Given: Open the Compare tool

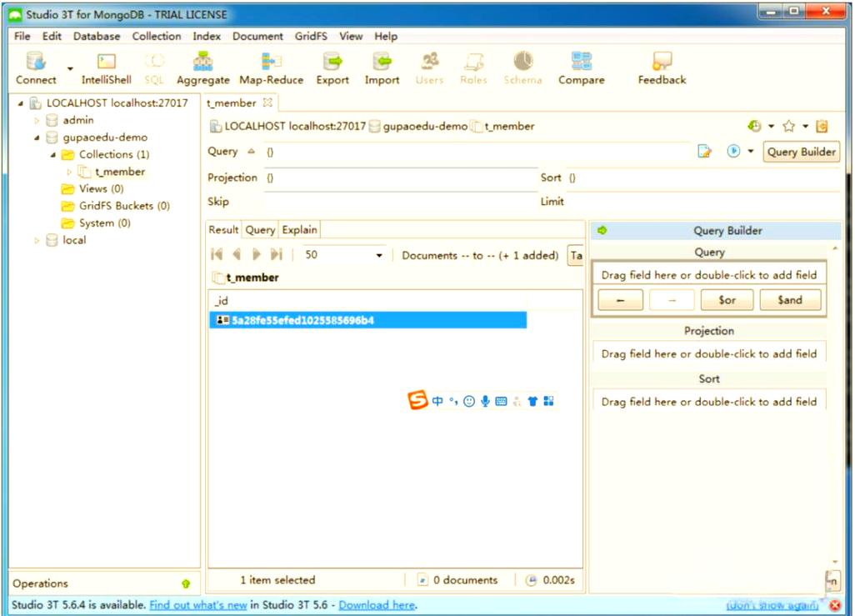Looking at the screenshot, I should pos(582,68).
